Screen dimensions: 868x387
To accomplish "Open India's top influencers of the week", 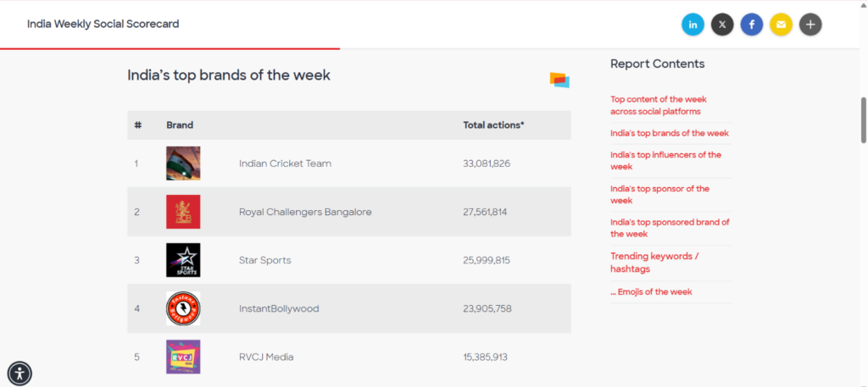I will (666, 160).
